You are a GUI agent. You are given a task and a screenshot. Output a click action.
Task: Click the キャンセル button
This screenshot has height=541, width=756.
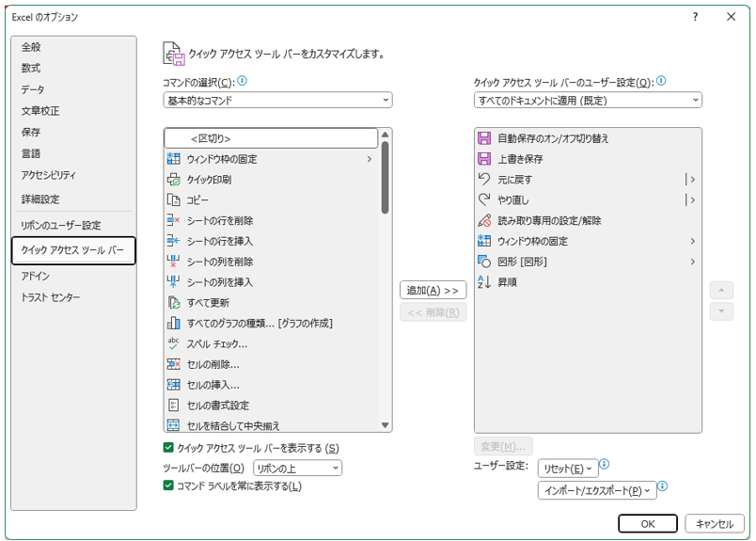point(714,524)
